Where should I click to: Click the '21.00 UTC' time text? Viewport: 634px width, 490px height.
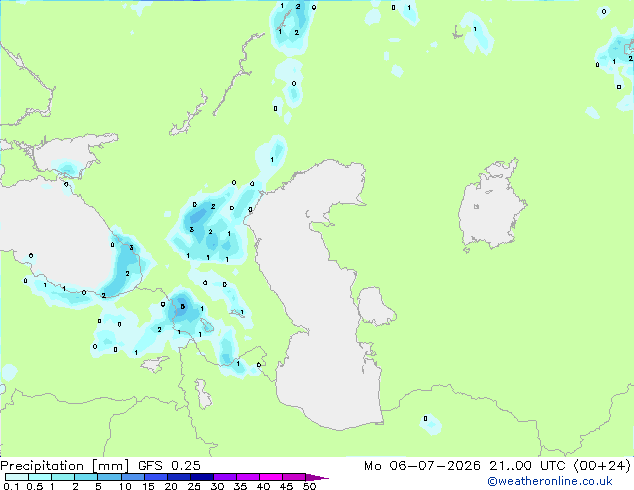click(x=527, y=466)
